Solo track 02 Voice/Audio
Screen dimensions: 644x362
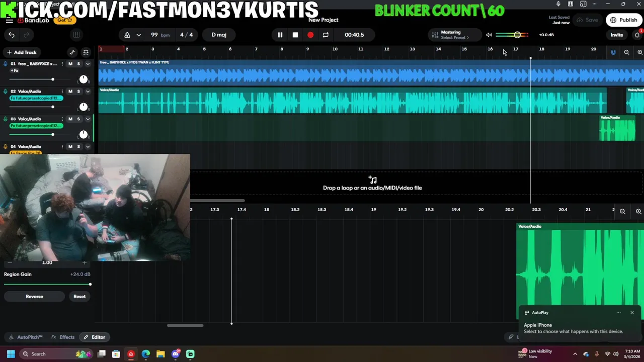[78, 92]
